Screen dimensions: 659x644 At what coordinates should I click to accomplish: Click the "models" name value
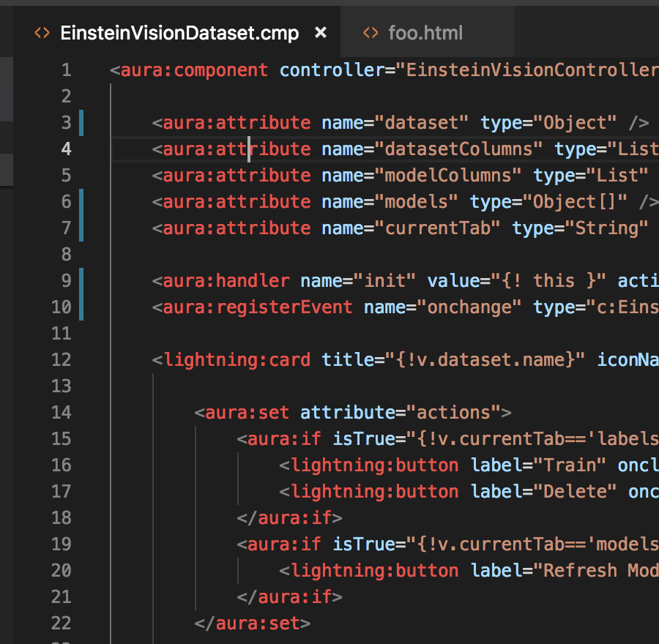(416, 202)
